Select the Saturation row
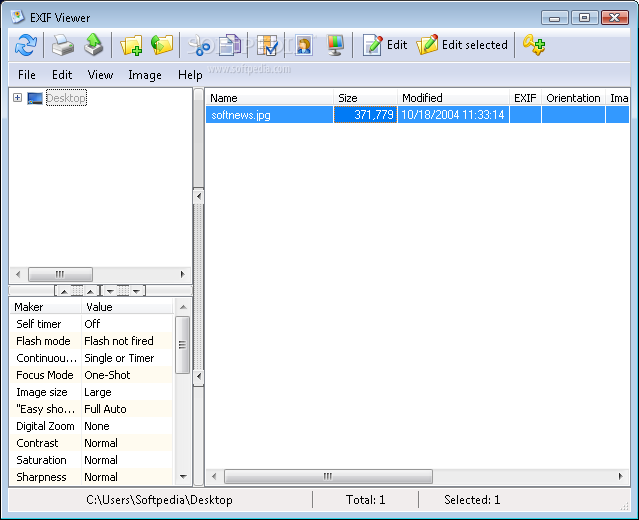 tap(92, 460)
